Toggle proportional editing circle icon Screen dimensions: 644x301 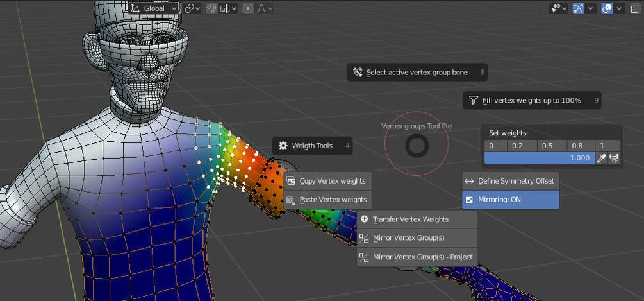pos(247,8)
